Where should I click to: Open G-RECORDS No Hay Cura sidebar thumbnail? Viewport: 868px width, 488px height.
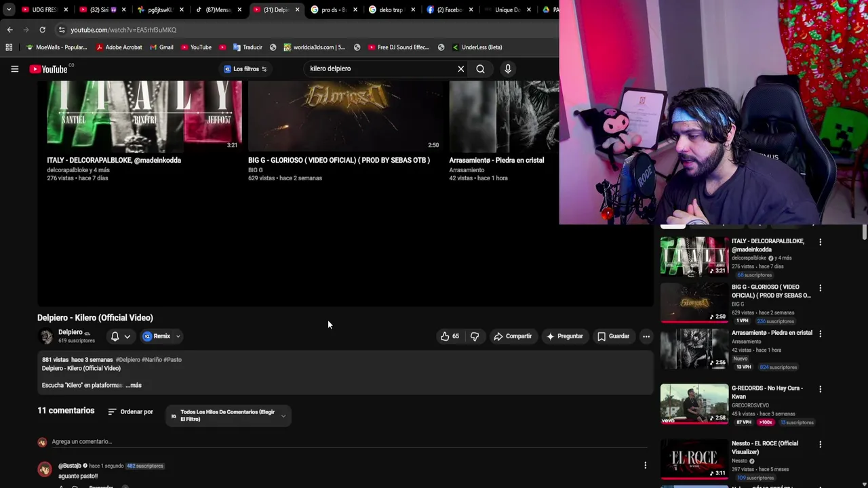(x=694, y=403)
